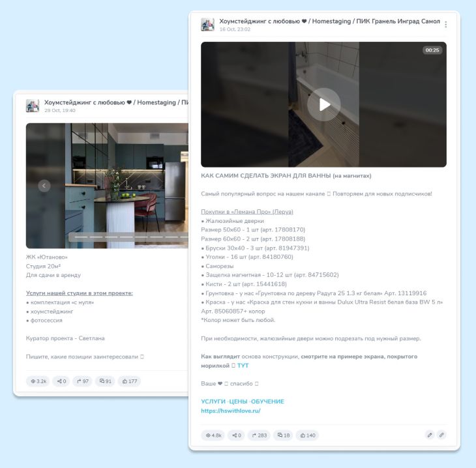The image size is (476, 468).
Task: Open the ТУТ link
Action: tap(243, 366)
